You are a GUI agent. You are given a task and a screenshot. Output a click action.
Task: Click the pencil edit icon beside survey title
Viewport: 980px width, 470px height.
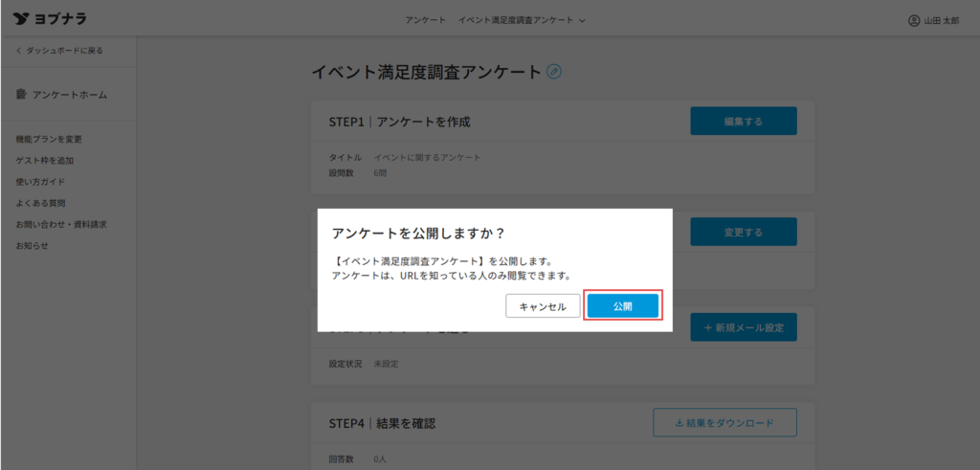coord(554,72)
